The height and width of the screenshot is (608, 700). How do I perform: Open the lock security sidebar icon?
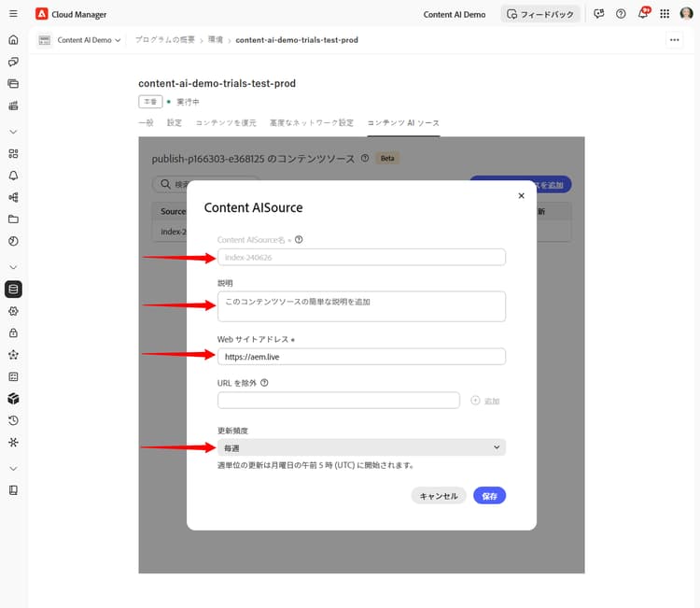click(x=13, y=332)
